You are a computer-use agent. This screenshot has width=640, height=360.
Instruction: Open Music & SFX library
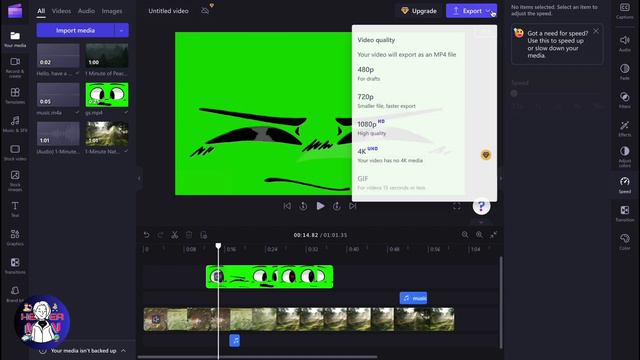point(15,124)
